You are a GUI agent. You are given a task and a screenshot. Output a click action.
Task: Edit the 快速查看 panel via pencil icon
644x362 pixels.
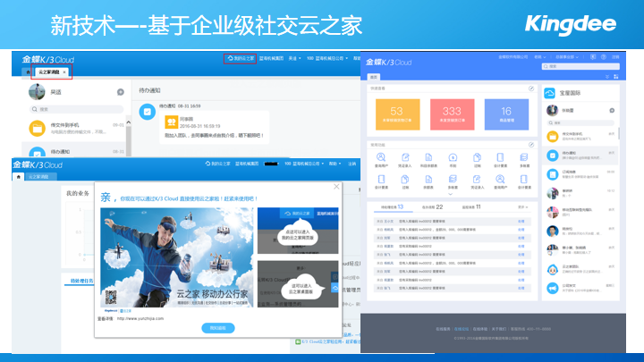point(531,88)
